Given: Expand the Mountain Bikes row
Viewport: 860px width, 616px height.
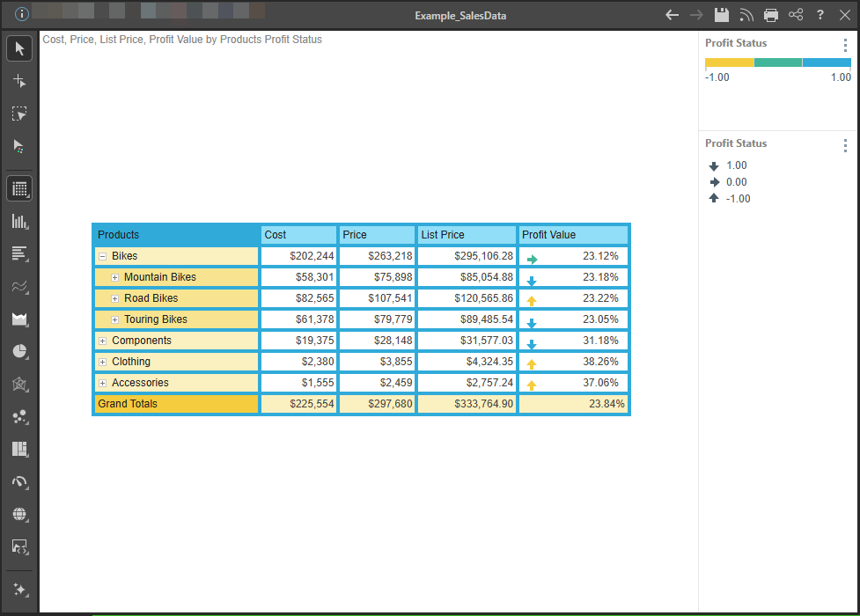Looking at the screenshot, I should click(114, 277).
